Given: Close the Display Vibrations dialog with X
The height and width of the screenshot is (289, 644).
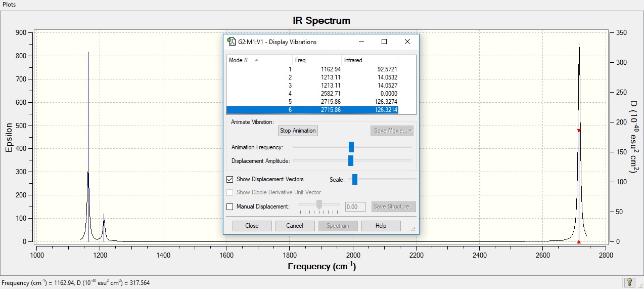Looking at the screenshot, I should [x=407, y=42].
